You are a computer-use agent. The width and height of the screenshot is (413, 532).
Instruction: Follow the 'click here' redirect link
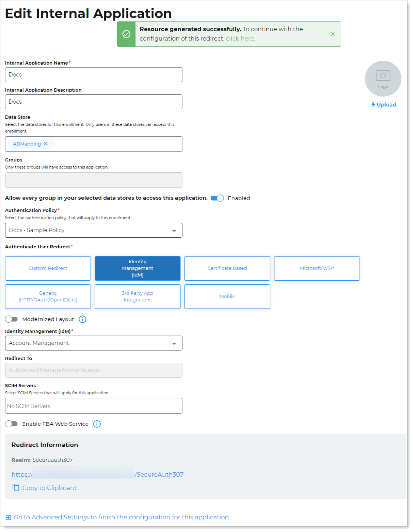(240, 39)
